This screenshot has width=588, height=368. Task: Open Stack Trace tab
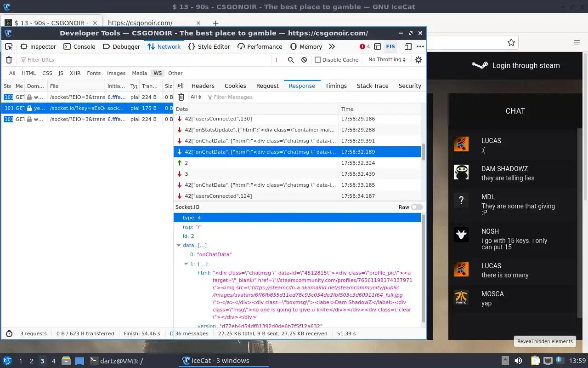click(x=373, y=86)
